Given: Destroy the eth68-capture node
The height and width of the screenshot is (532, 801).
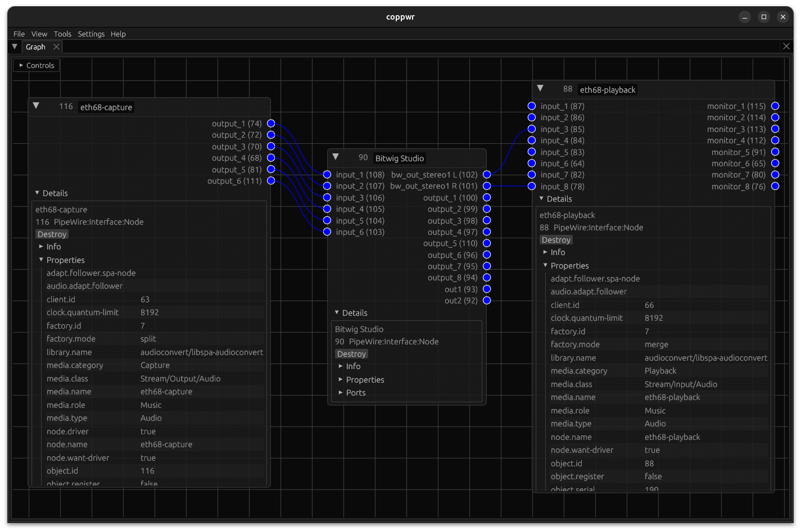Looking at the screenshot, I should tap(52, 234).
